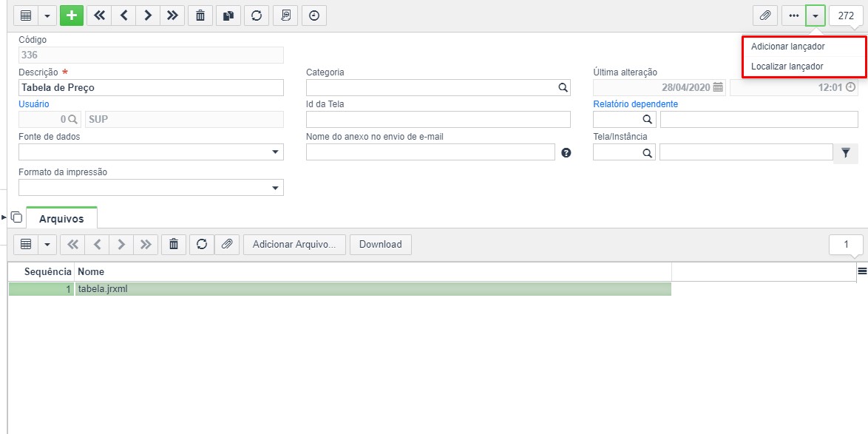868x434 pixels.
Task: Click the Adicionar Arquivo button
Action: click(294, 245)
